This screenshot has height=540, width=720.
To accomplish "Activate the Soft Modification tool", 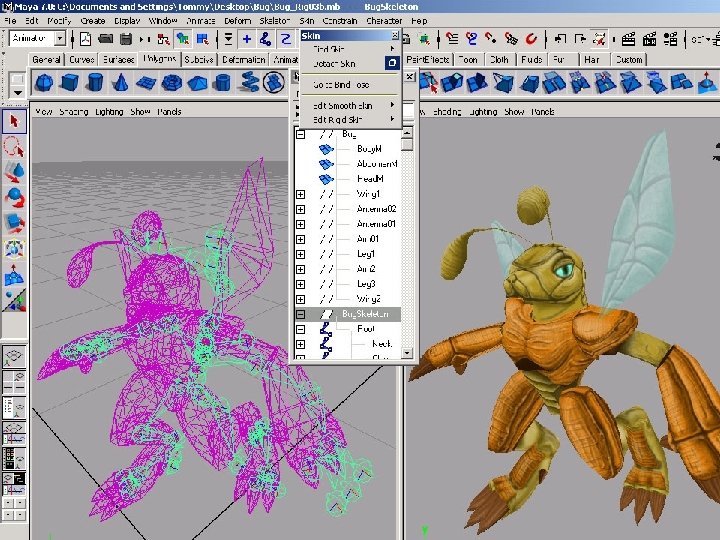I will 14,275.
